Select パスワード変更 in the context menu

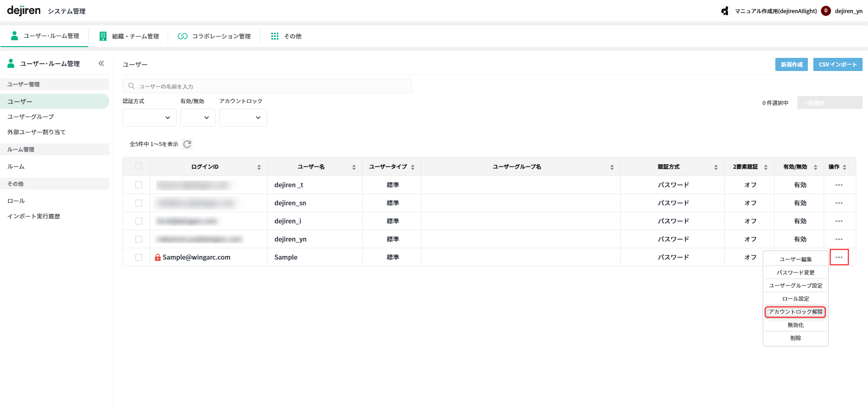795,273
